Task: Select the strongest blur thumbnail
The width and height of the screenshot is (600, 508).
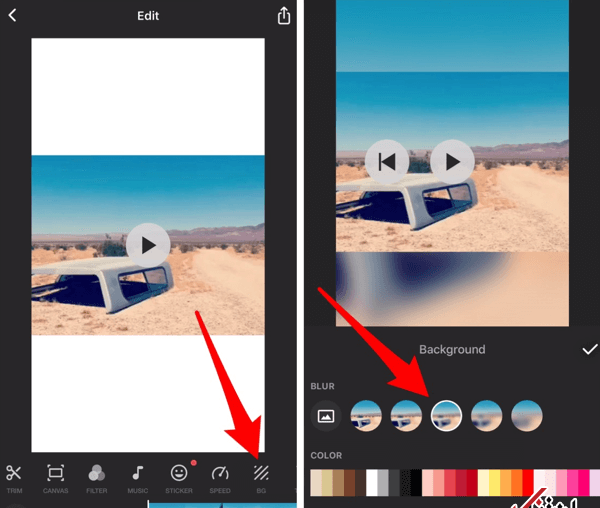Action: click(x=527, y=416)
